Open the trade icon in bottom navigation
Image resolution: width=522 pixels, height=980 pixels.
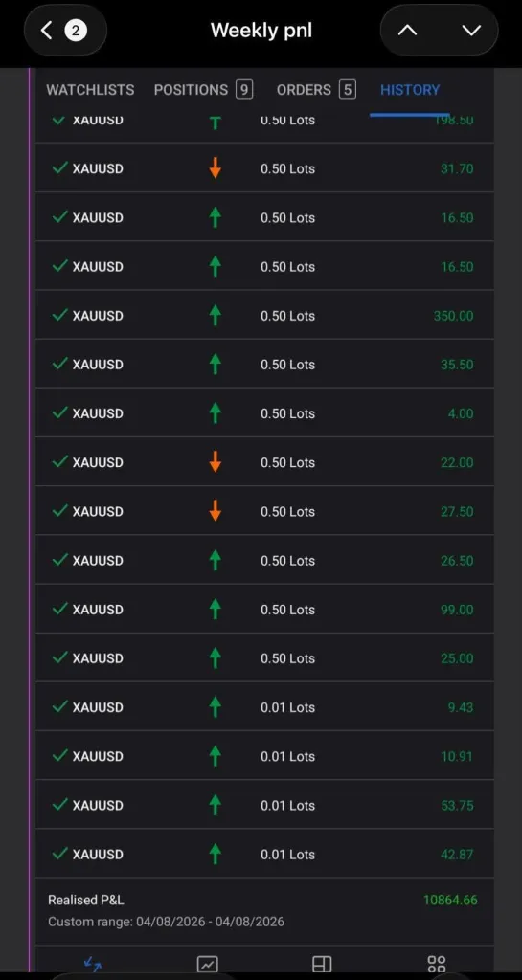coord(93,965)
